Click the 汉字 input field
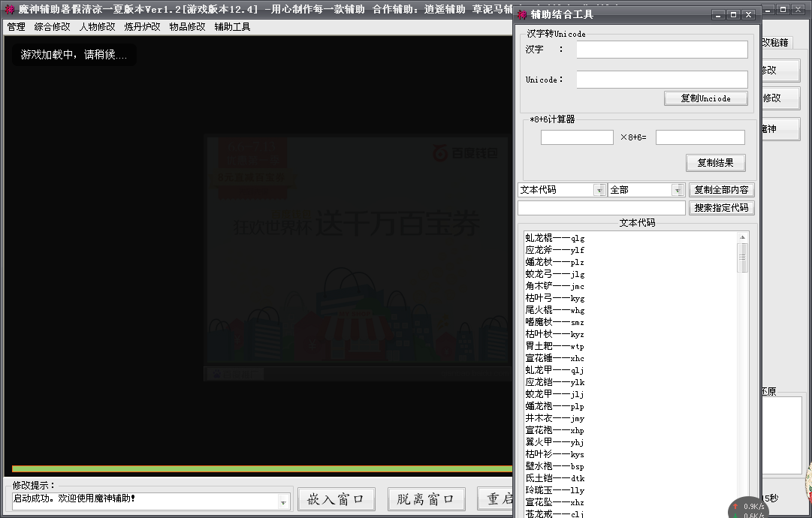This screenshot has height=518, width=812. pos(662,50)
